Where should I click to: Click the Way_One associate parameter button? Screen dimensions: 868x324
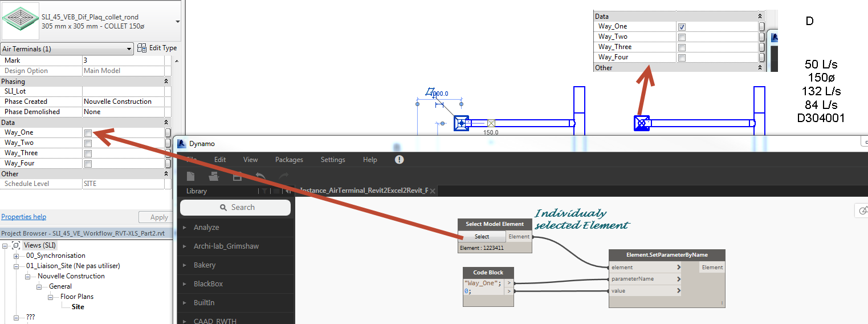pos(168,132)
